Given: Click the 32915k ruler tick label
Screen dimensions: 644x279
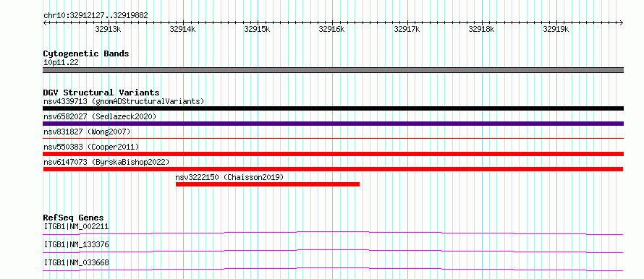Looking at the screenshot, I should point(257,29).
